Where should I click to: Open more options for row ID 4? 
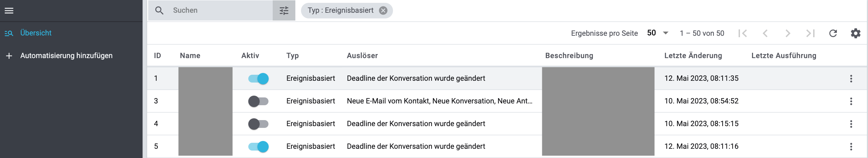click(851, 124)
